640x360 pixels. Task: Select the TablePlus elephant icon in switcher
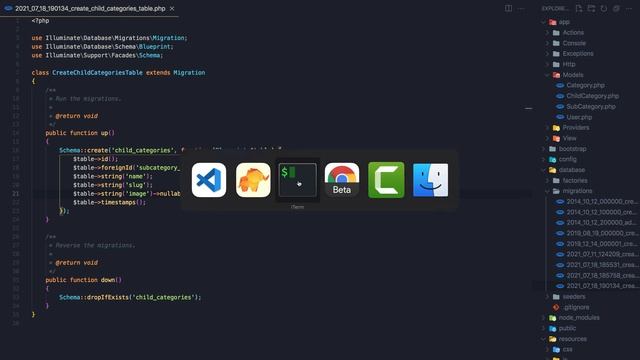pyautogui.click(x=253, y=180)
